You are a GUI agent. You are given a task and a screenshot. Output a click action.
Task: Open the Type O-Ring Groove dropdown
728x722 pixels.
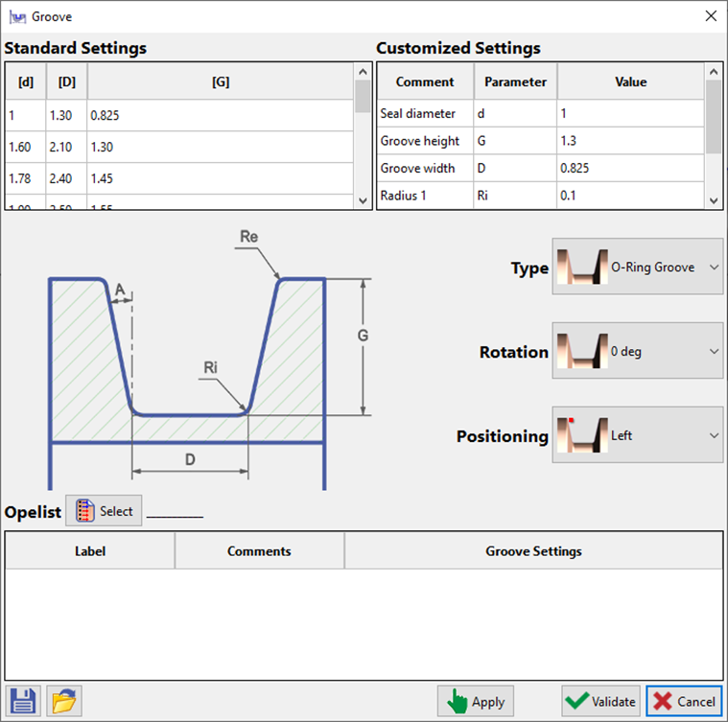click(x=638, y=268)
